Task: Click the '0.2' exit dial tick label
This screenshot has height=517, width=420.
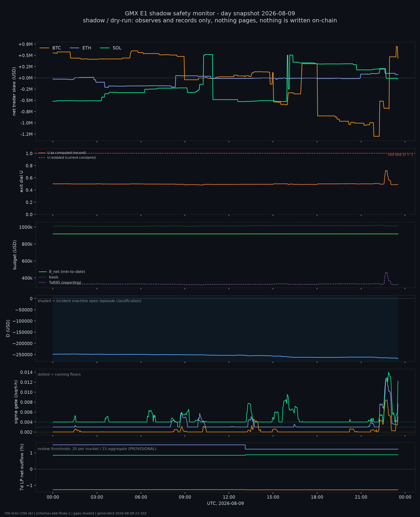Action: pyautogui.click(x=29, y=202)
